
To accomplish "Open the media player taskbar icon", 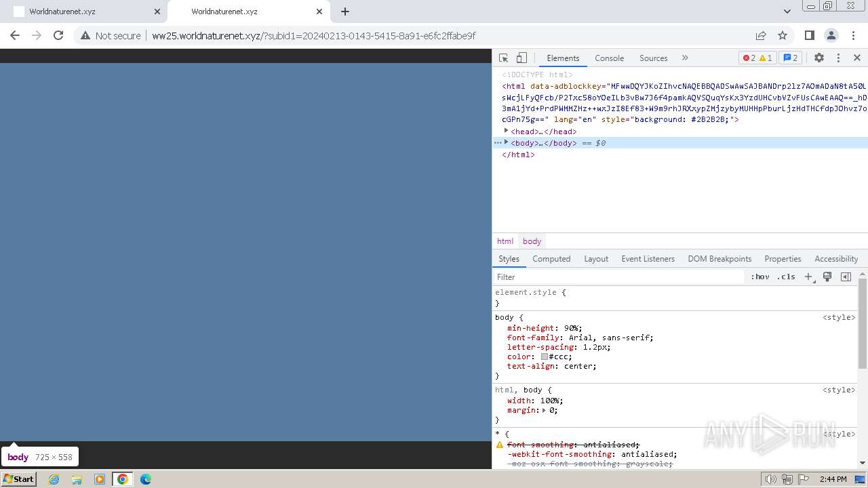I will tap(100, 479).
